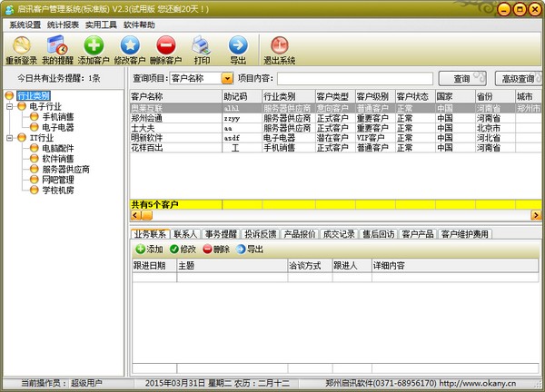Open the 查询项目 dropdown arrow
545x392 pixels.
click(x=227, y=78)
